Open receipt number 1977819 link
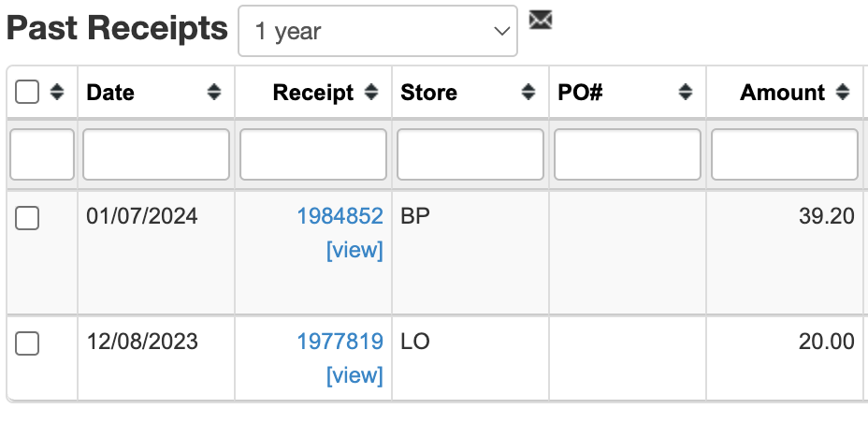Screen dimensions: 868x423 340,342
